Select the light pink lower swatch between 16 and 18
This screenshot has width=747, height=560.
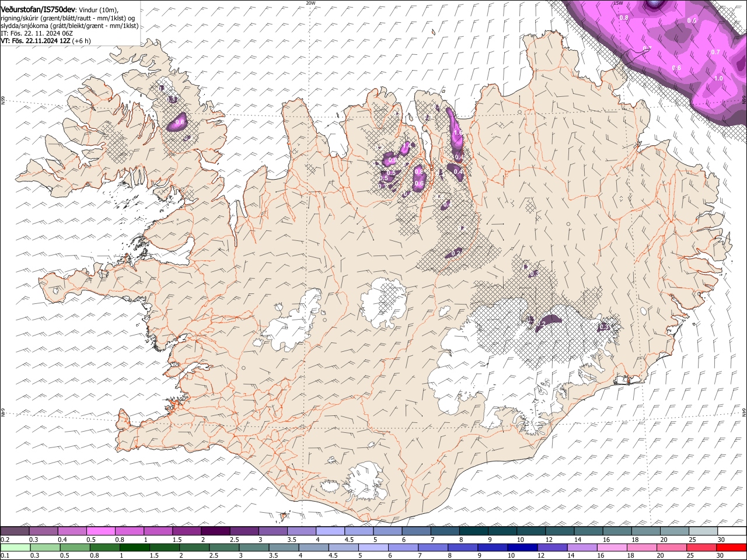pyautogui.click(x=611, y=548)
